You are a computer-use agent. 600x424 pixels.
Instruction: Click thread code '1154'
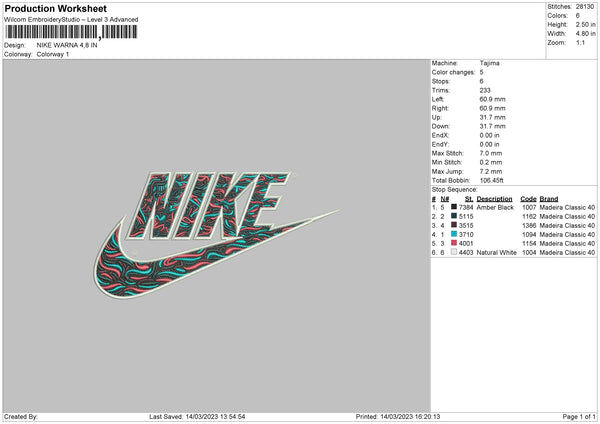[x=529, y=243]
